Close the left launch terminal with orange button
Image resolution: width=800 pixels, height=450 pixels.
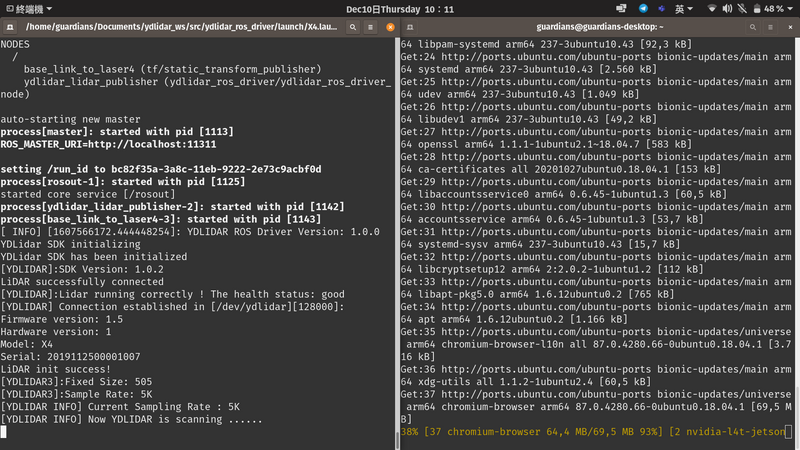point(390,27)
